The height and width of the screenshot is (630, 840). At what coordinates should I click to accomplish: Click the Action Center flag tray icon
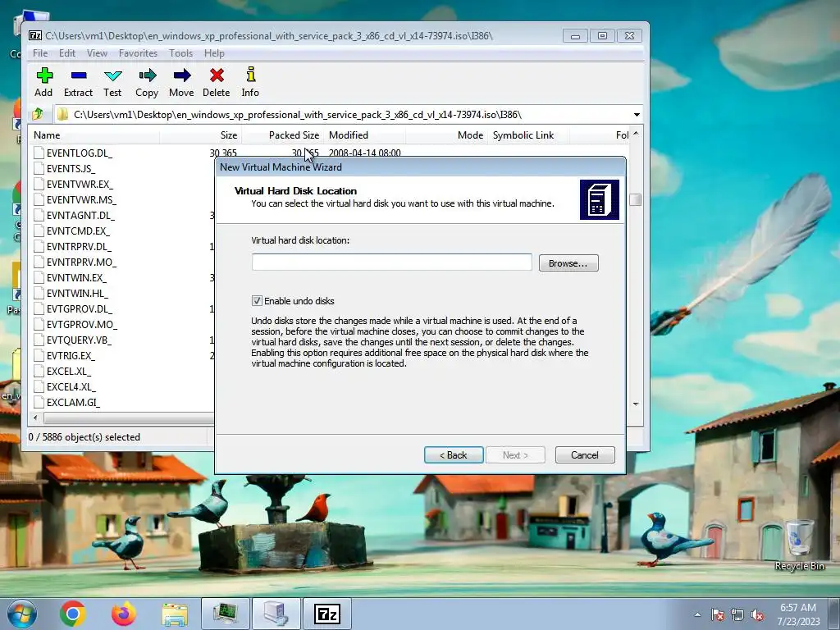(x=718, y=615)
